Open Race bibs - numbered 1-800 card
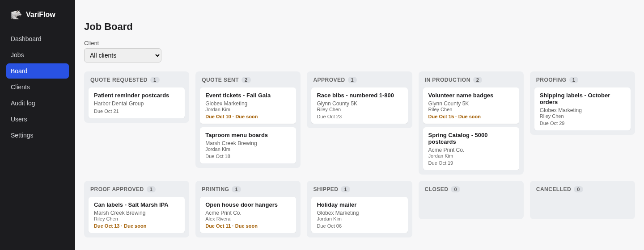The image size is (644, 250). (x=360, y=105)
